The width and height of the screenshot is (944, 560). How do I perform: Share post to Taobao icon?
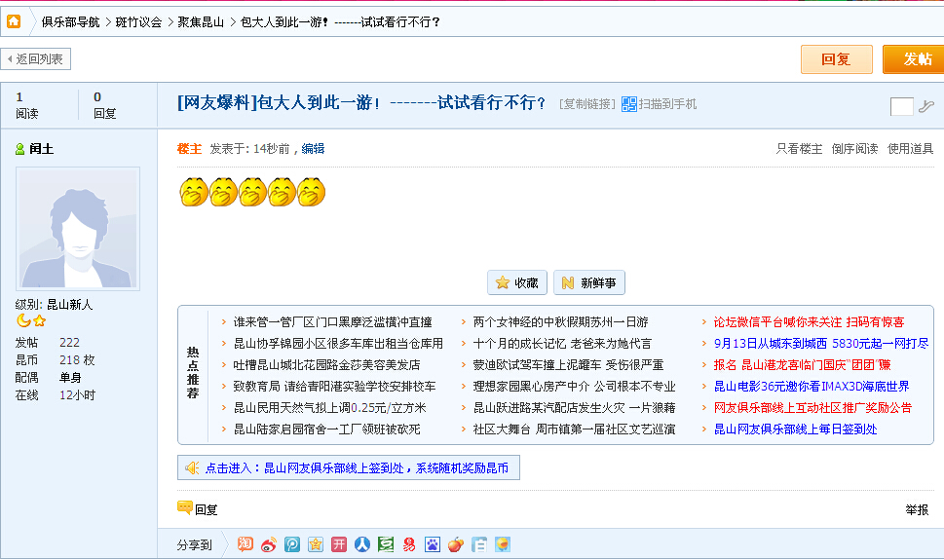[x=245, y=544]
